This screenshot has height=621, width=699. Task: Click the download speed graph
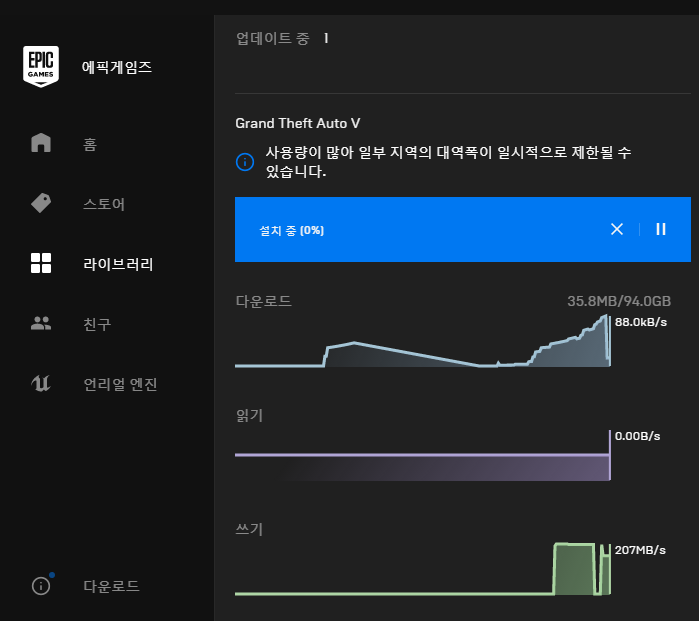[423, 341]
